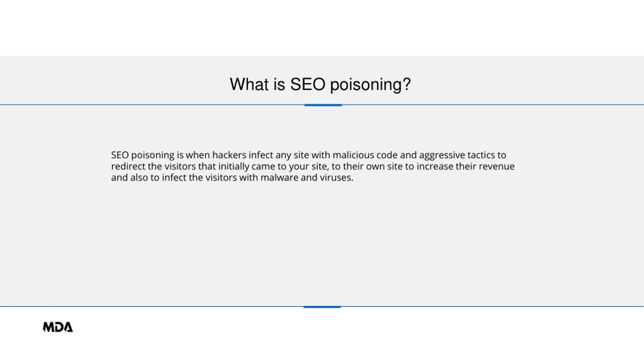Click the word 'hackers' in the paragraph
Image resolution: width=644 pixels, height=362 pixels.
click(229, 155)
